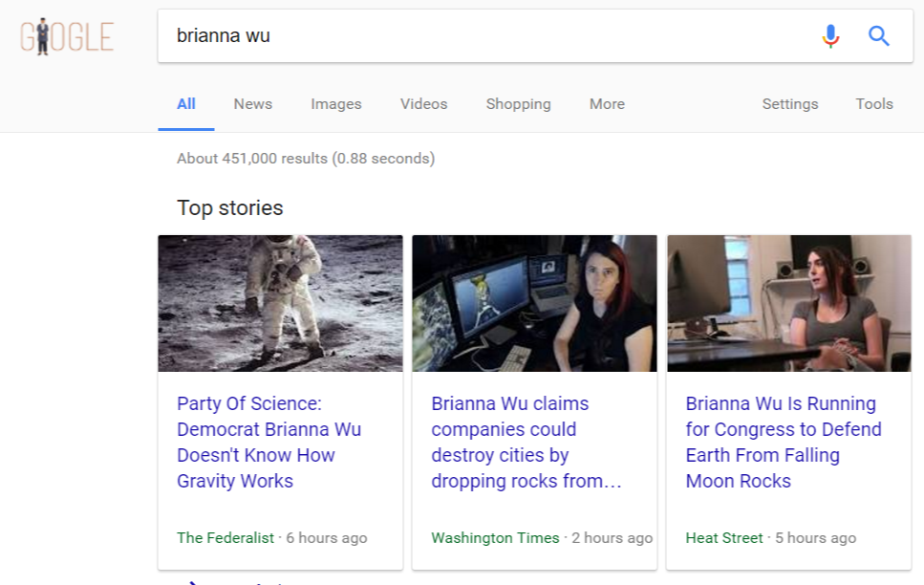Click the blue magnifying glass search icon
924x585 pixels.
click(879, 36)
